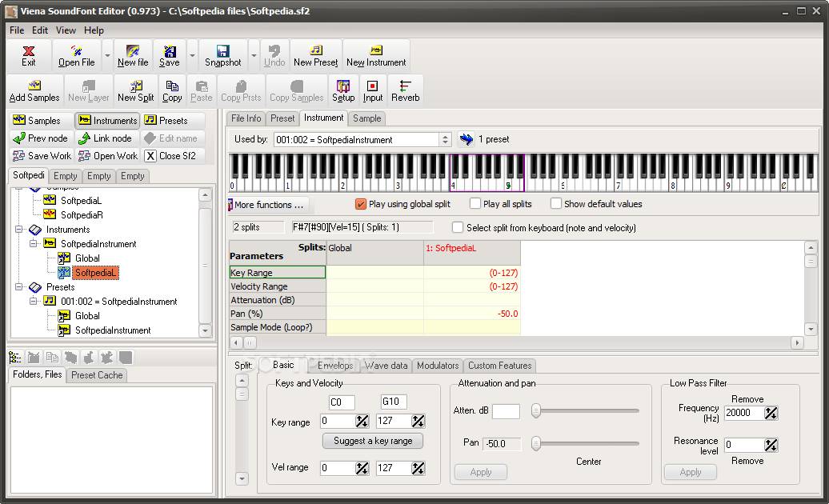Open the Setup tool
Viewport: 829px width, 504px height.
343,90
